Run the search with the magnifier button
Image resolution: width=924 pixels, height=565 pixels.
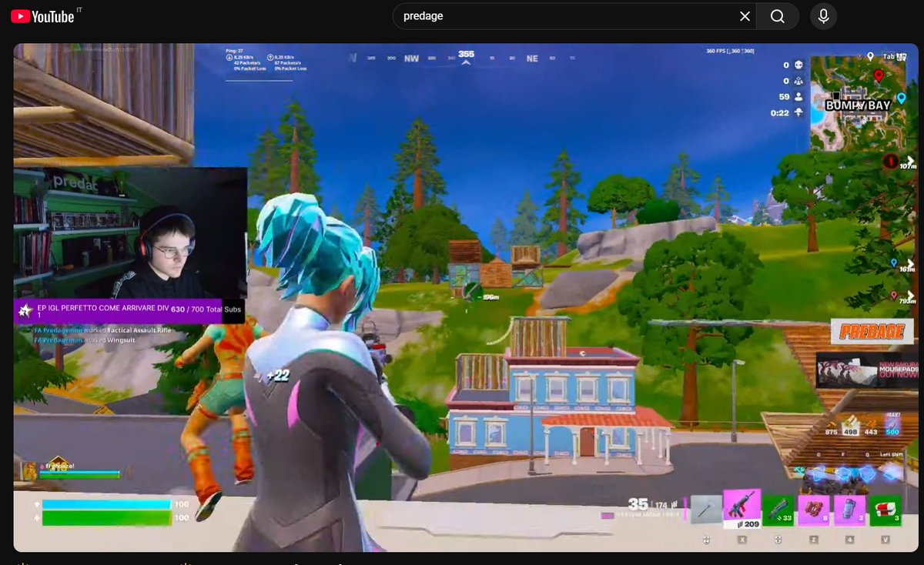pyautogui.click(x=778, y=16)
